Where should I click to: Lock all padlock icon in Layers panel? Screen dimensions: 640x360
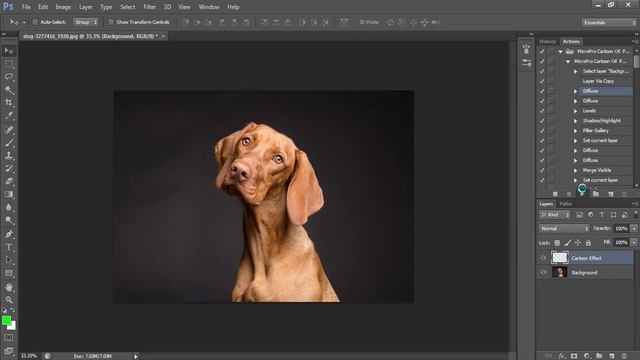point(588,242)
